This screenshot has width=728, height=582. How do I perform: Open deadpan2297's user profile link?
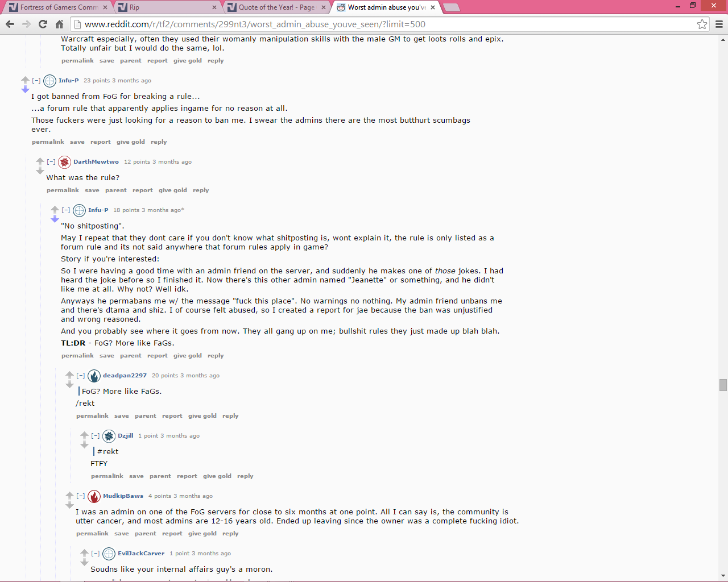point(125,376)
